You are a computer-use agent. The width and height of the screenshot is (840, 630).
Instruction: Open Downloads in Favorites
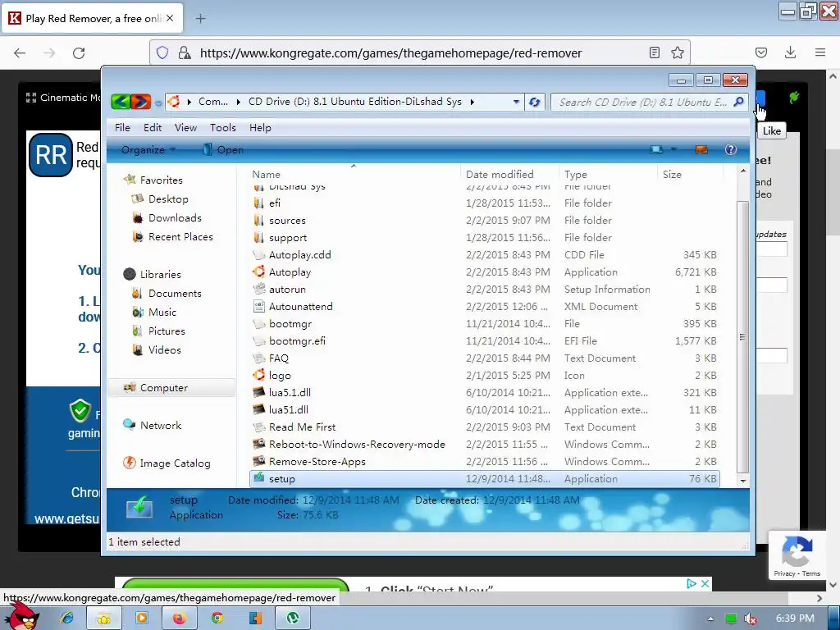pyautogui.click(x=175, y=217)
